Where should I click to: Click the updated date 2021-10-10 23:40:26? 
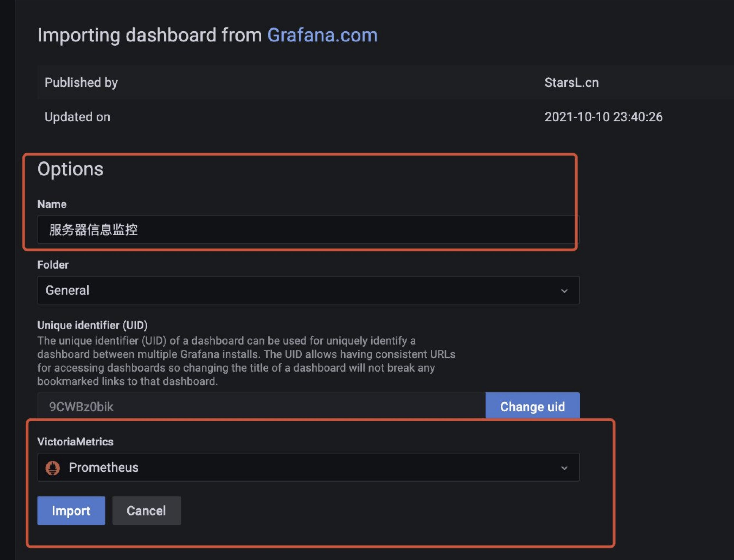pyautogui.click(x=603, y=117)
